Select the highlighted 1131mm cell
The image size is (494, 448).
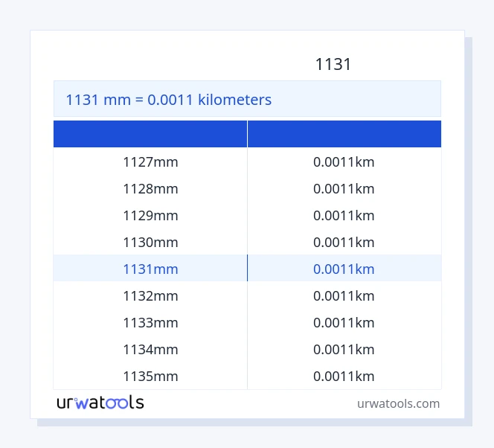[150, 269]
